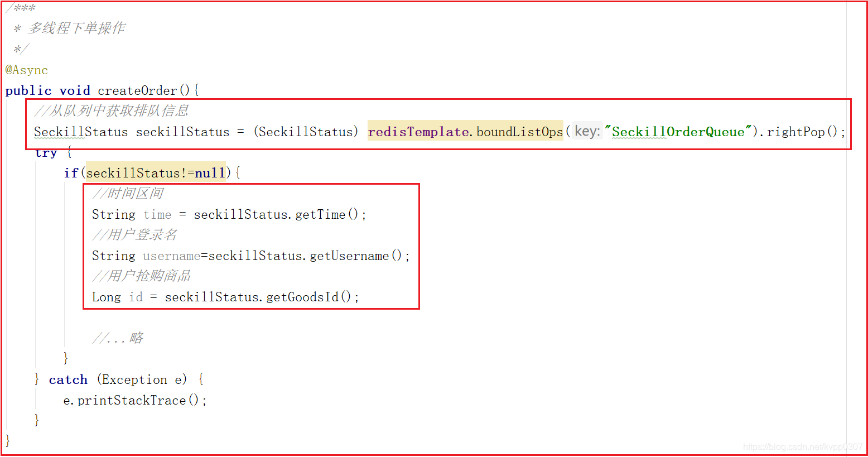868x457 pixels.
Task: Click the 'void' return type keyword
Action: [x=75, y=90]
